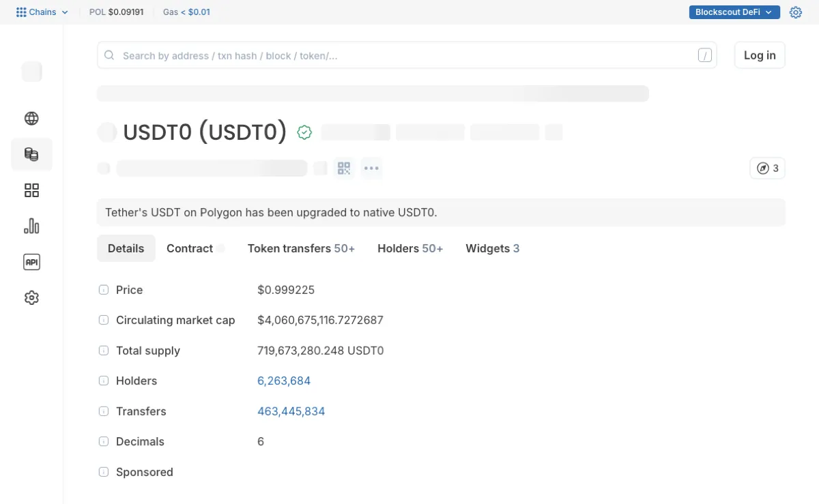819x504 pixels.
Task: Open the three-dots more options menu
Action: [371, 168]
